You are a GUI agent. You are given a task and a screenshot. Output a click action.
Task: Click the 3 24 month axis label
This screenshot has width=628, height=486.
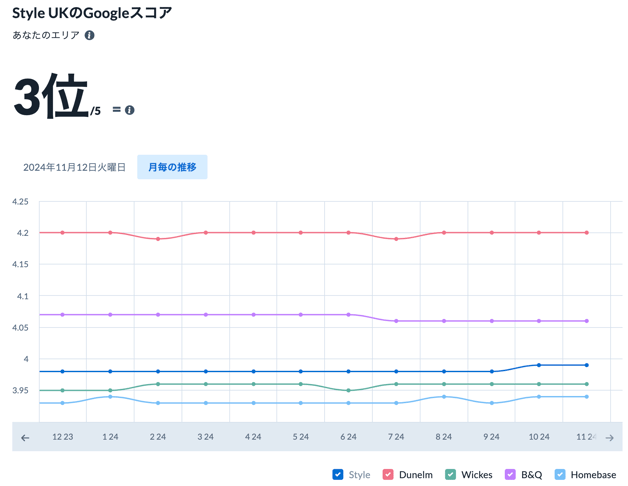click(x=205, y=437)
